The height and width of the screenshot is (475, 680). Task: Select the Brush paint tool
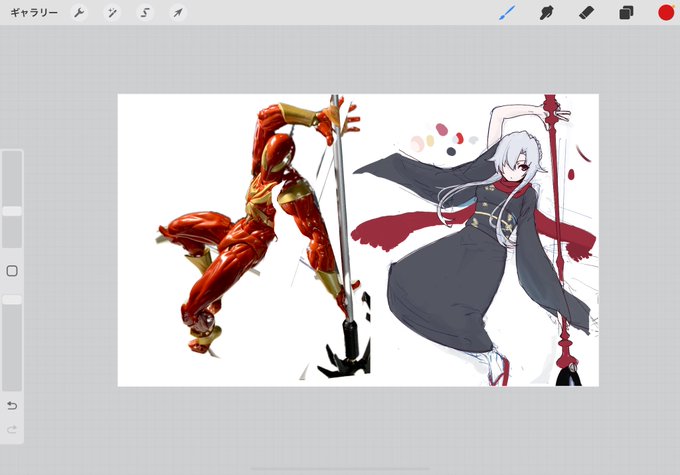[507, 13]
